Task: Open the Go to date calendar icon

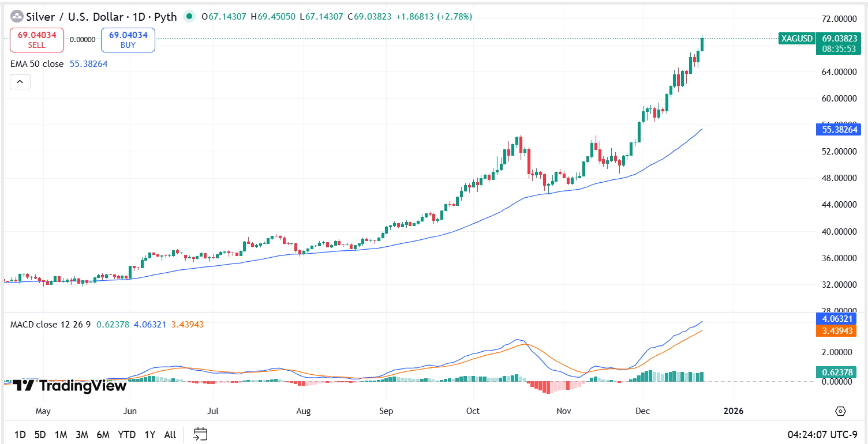Action: click(x=200, y=434)
